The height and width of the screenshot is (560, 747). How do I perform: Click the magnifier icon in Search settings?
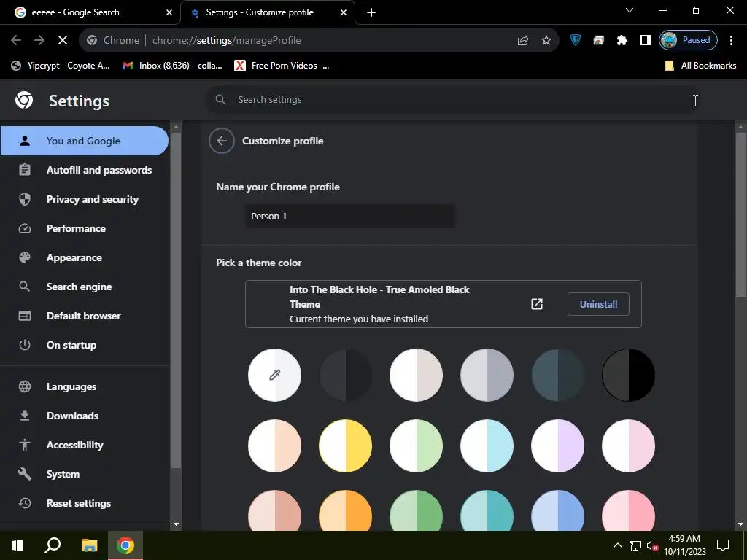[220, 99]
